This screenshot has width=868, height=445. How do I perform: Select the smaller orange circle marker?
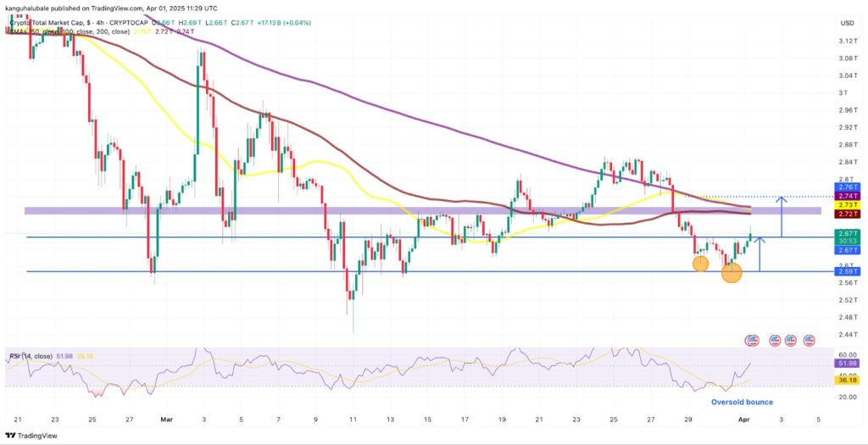tap(700, 264)
